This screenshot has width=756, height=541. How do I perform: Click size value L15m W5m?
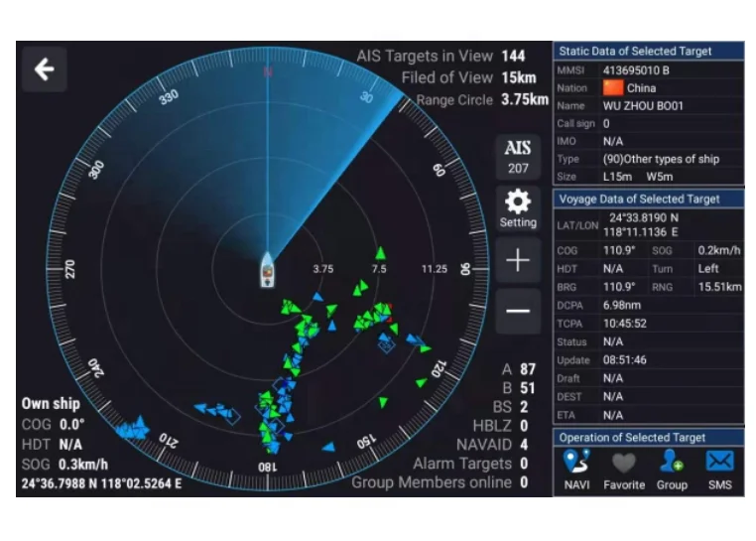tap(637, 177)
